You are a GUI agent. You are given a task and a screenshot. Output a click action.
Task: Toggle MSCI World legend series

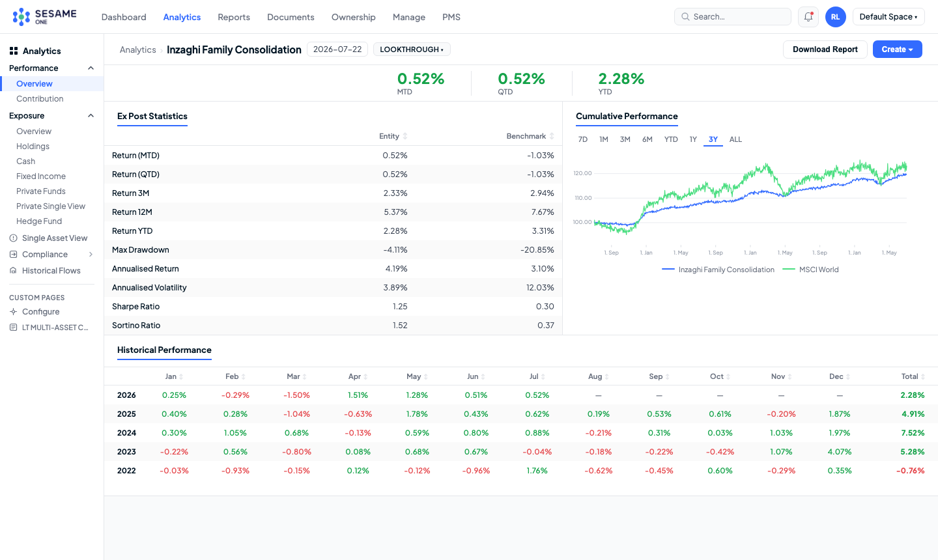pyautogui.click(x=810, y=270)
